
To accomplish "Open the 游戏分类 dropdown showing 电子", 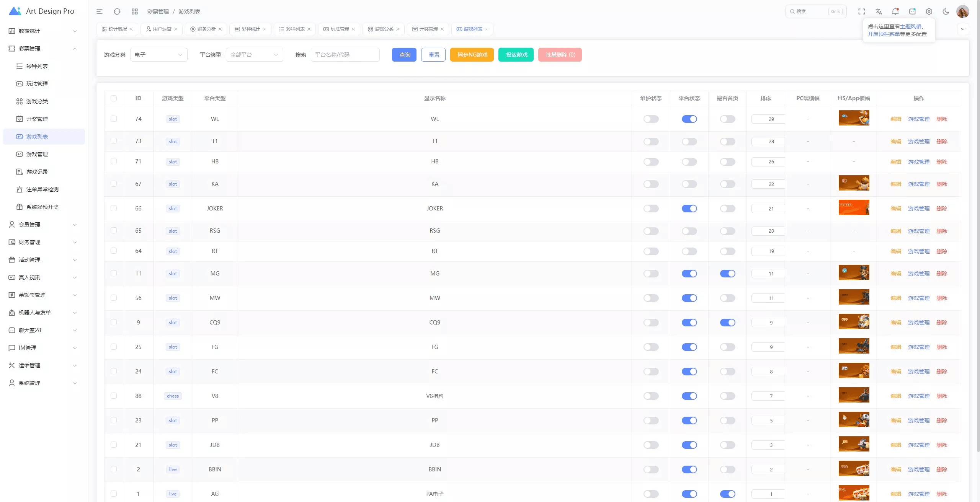I will [x=158, y=55].
